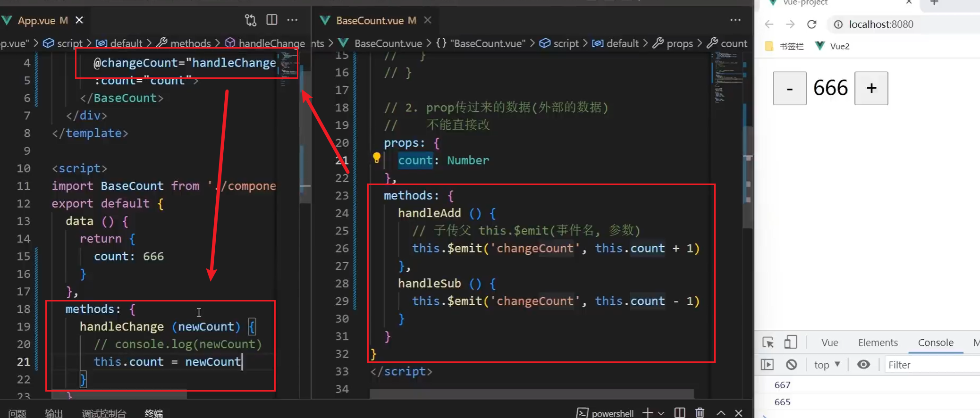This screenshot has width=980, height=418.
Task: Open more actions menu for BaseCount.vue editor group
Action: (735, 20)
